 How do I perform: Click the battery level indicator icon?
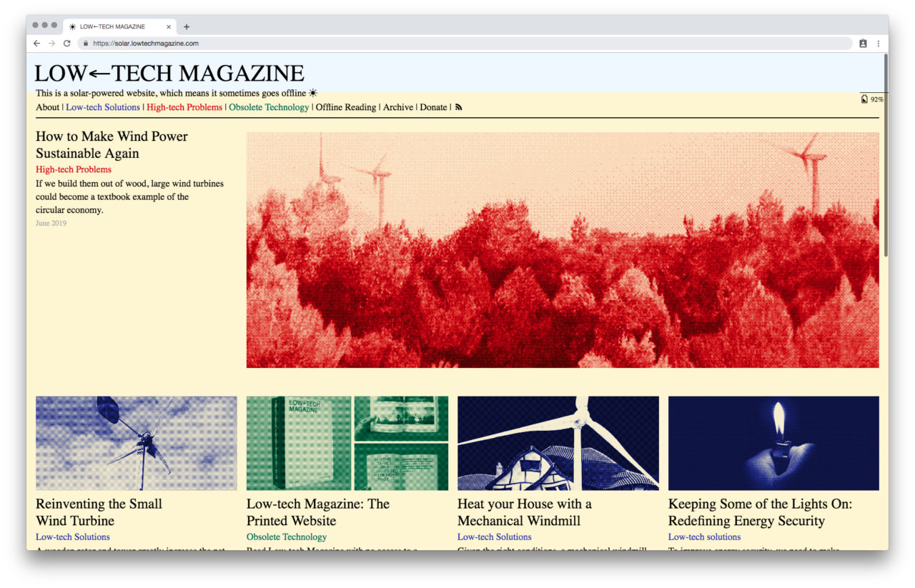click(865, 99)
